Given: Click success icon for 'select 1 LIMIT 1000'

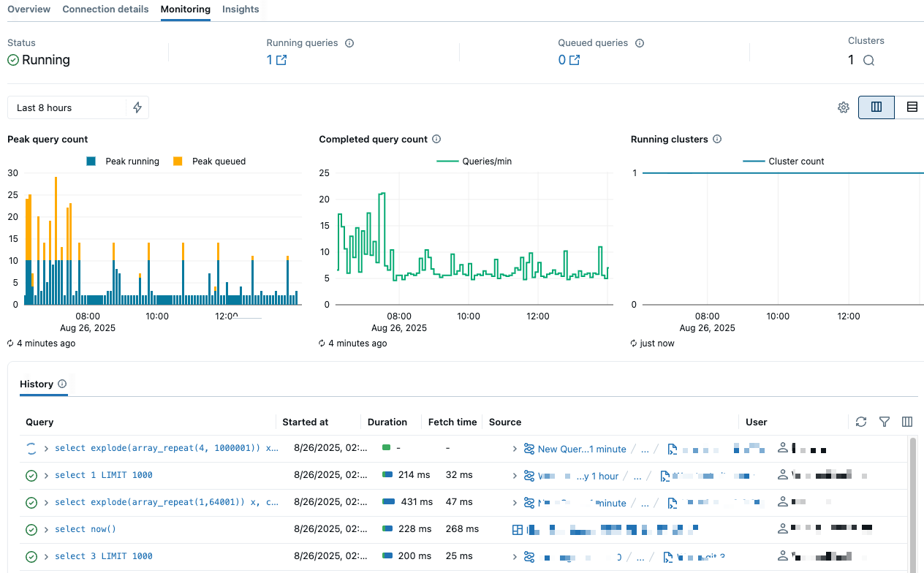Looking at the screenshot, I should click(x=31, y=476).
